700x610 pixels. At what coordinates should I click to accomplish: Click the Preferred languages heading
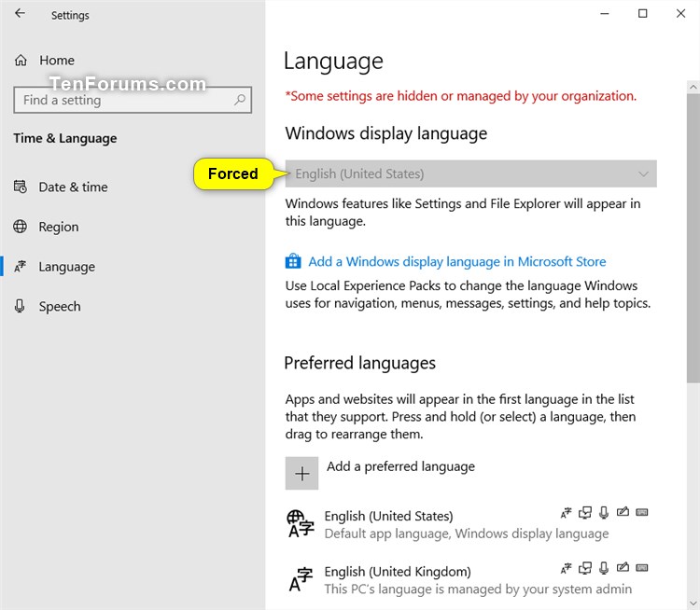(x=360, y=363)
